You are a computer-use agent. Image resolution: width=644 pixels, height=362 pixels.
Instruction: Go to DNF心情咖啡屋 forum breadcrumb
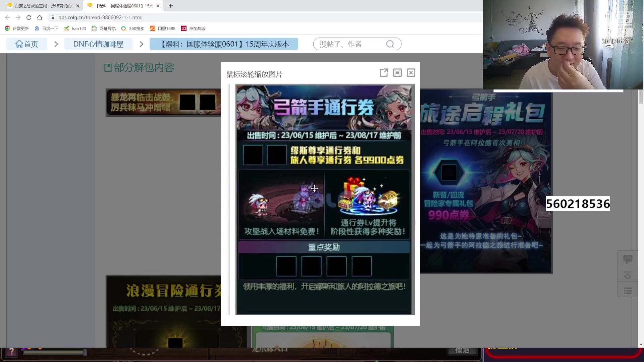pyautogui.click(x=98, y=44)
